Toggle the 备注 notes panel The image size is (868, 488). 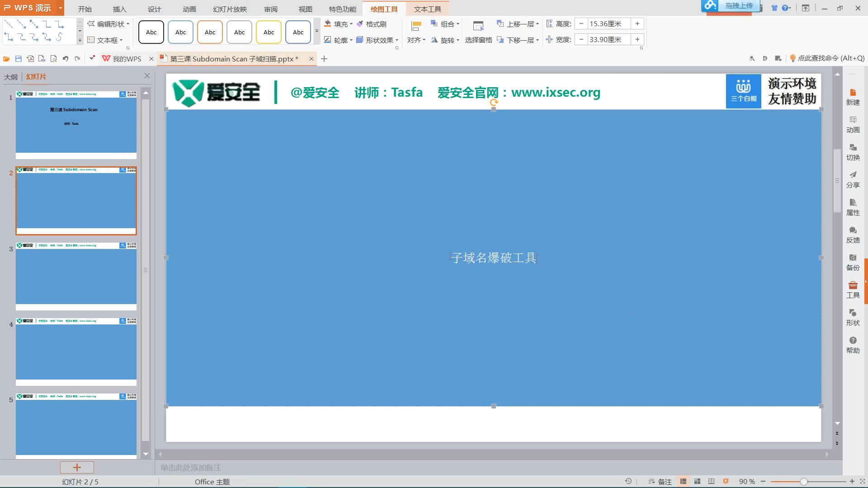pyautogui.click(x=662, y=482)
